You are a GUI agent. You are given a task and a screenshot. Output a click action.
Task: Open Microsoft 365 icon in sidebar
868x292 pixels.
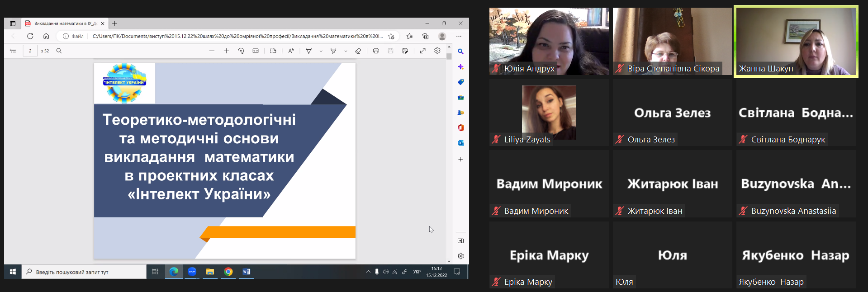pos(460,127)
